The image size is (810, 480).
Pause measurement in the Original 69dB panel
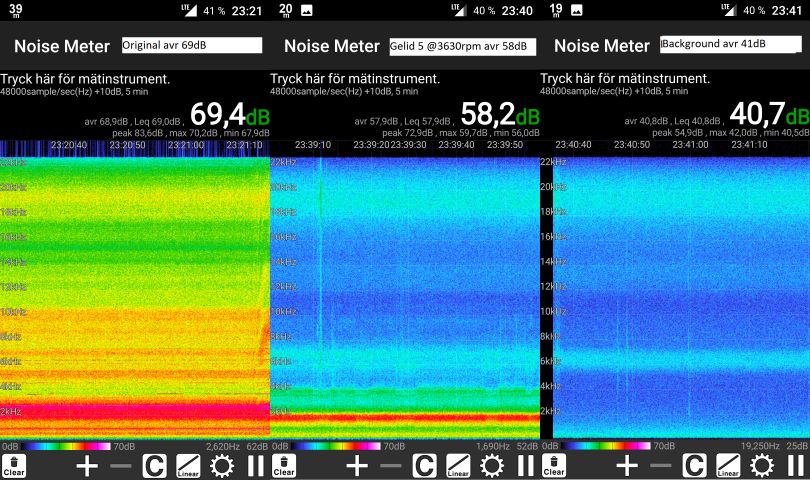click(x=256, y=466)
